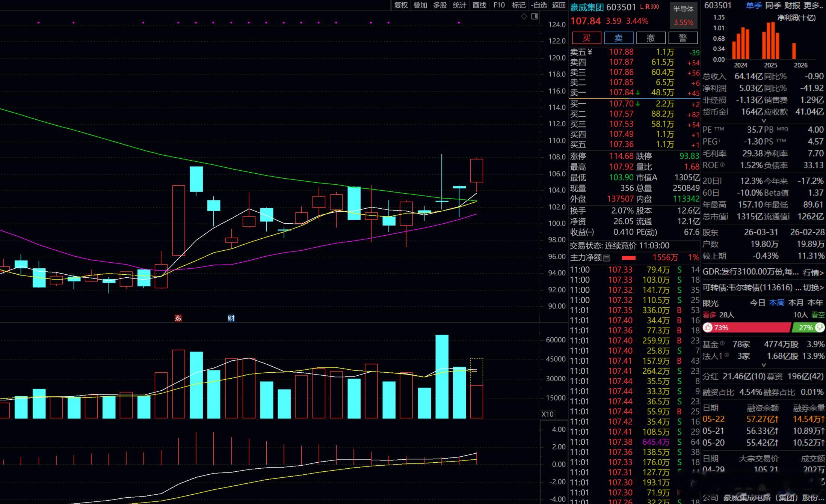Open the 统计 statistics menu
This screenshot has height=504, width=826.
[x=459, y=5]
